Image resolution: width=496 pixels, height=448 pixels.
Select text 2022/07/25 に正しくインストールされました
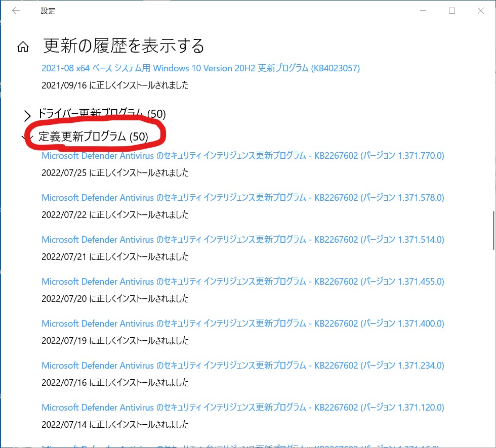click(x=115, y=173)
